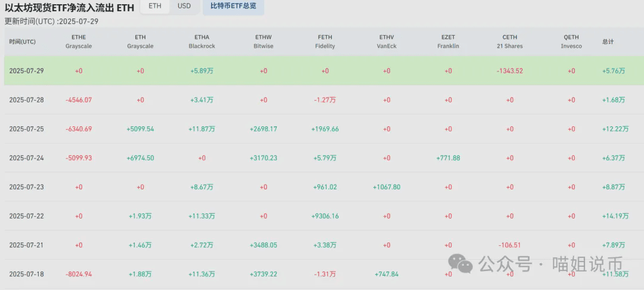Viewport: 644px width, 290px height.
Task: Click the +8.67万 Blackrock value
Action: (x=202, y=188)
